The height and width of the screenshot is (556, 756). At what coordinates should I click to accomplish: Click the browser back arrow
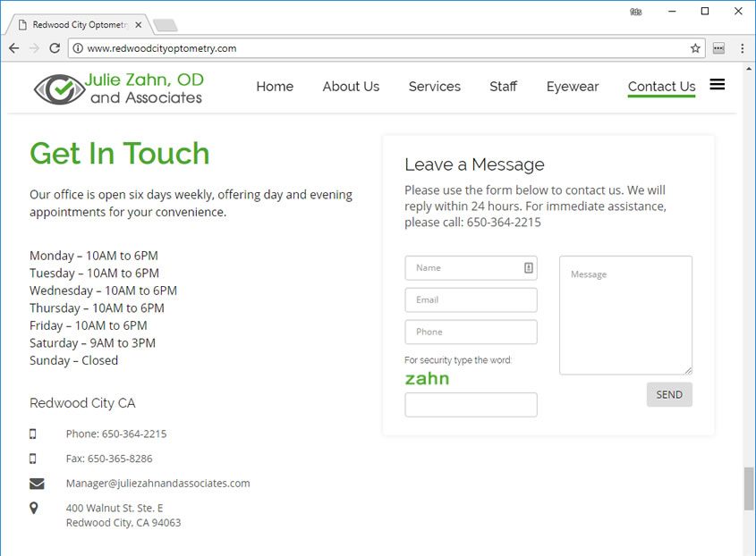coord(13,48)
